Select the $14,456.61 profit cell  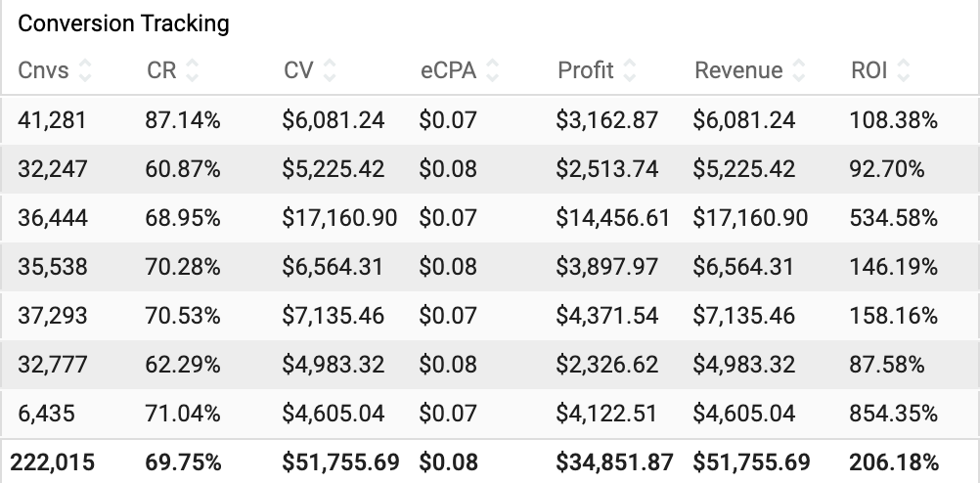point(613,218)
